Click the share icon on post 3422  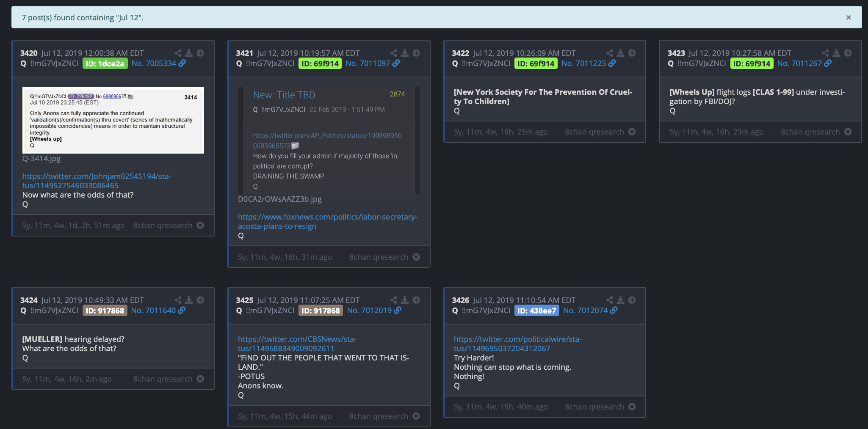(x=610, y=53)
